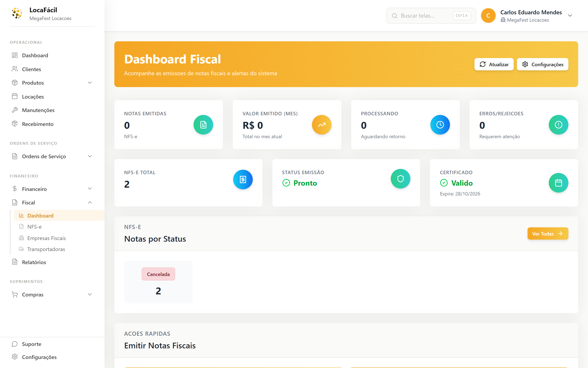
Task: Click the Manutenções wrench icon
Action: [14, 110]
